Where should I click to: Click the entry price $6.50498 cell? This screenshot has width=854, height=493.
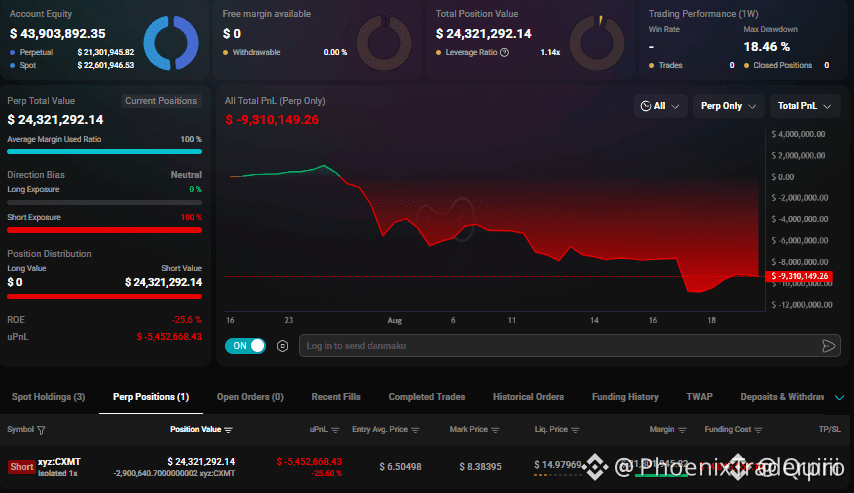400,467
